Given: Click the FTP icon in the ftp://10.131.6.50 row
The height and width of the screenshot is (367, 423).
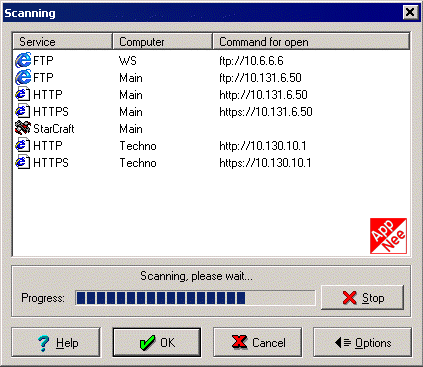Looking at the screenshot, I should click(23, 77).
